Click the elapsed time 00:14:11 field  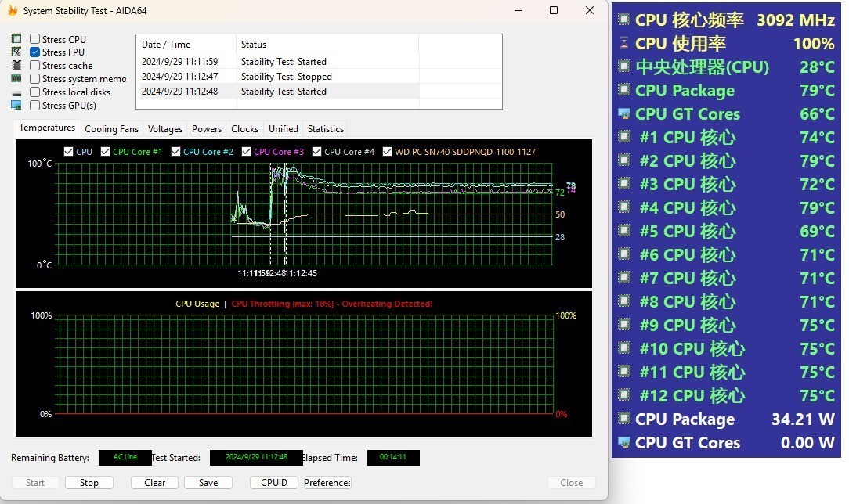[x=393, y=458]
